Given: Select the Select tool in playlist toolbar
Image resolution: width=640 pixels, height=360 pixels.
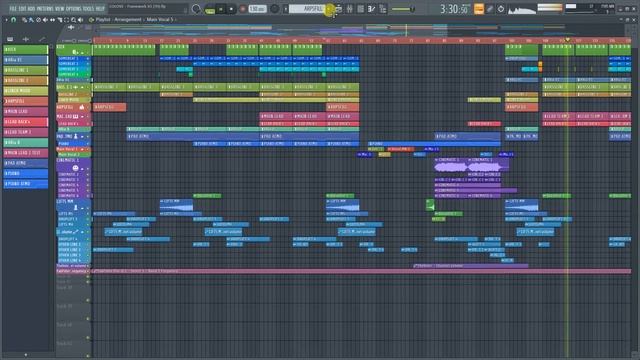Looking at the screenshot, I should (67, 20).
